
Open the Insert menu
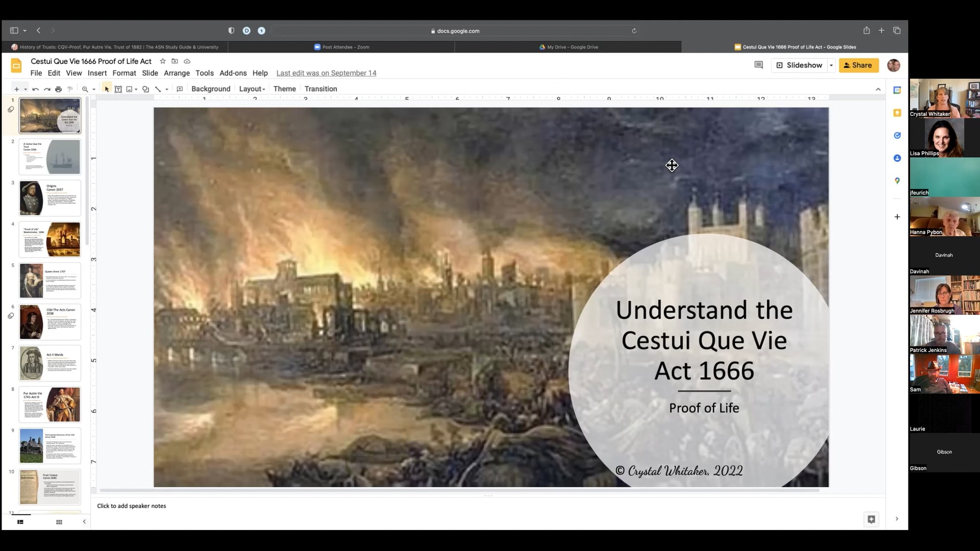[97, 73]
